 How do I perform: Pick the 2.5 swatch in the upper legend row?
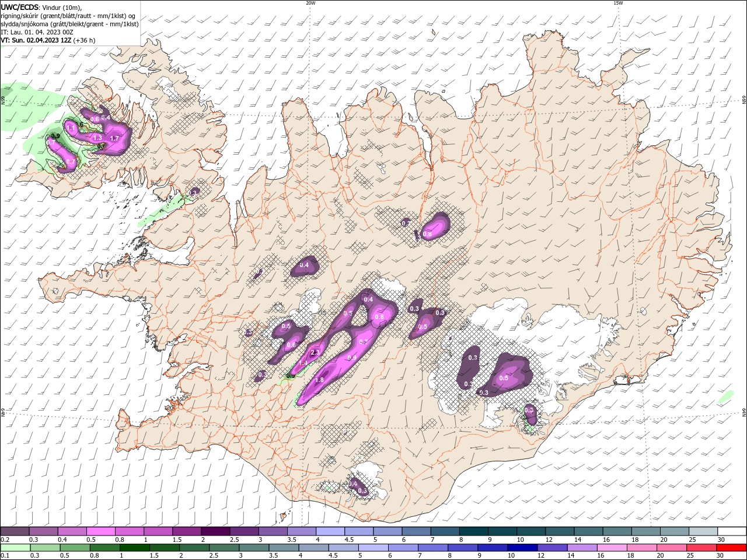point(244,531)
